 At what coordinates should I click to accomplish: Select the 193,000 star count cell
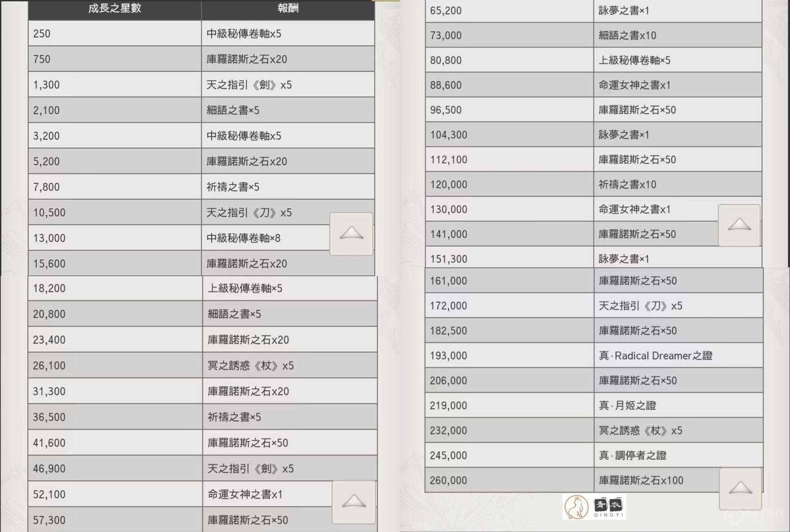pyautogui.click(x=509, y=355)
